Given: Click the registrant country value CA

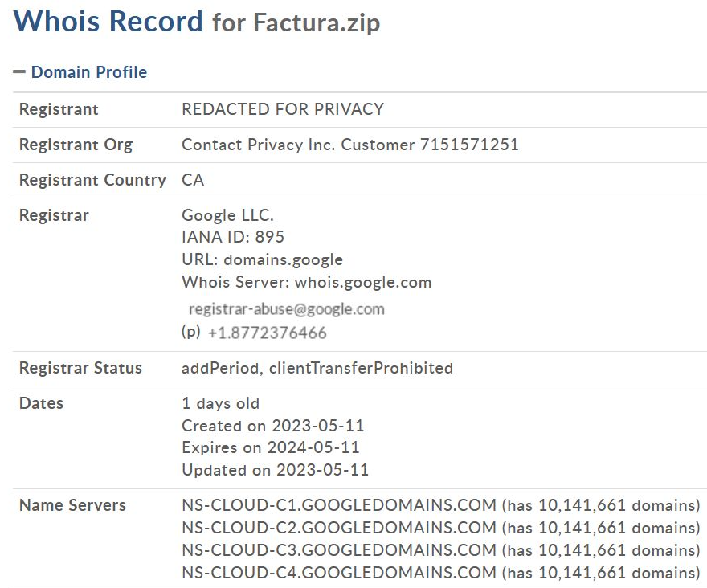Looking at the screenshot, I should [193, 180].
